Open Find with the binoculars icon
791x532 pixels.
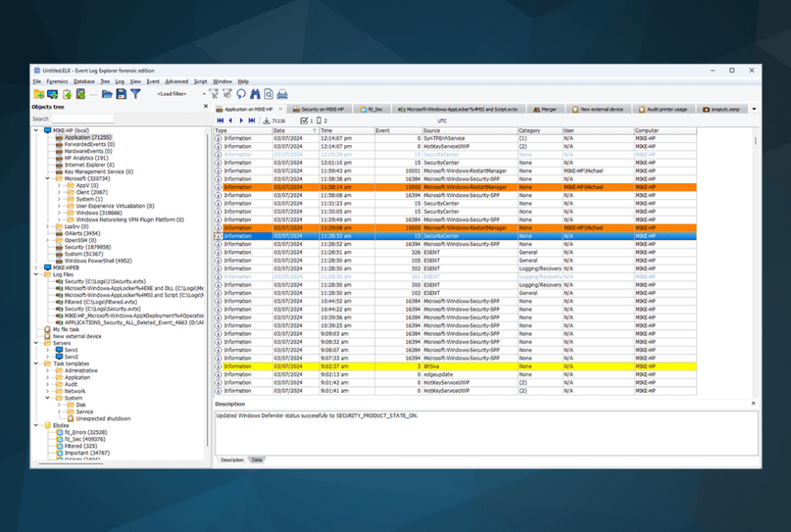(255, 93)
